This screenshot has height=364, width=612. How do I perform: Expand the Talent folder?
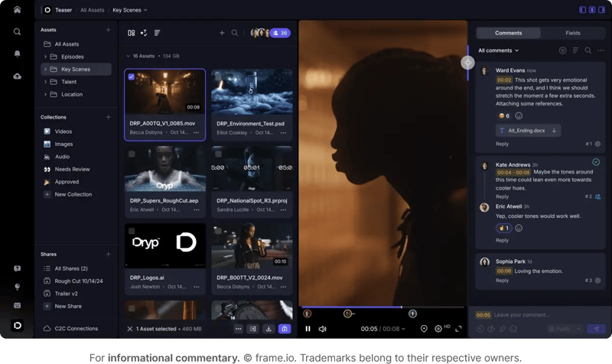tap(45, 82)
